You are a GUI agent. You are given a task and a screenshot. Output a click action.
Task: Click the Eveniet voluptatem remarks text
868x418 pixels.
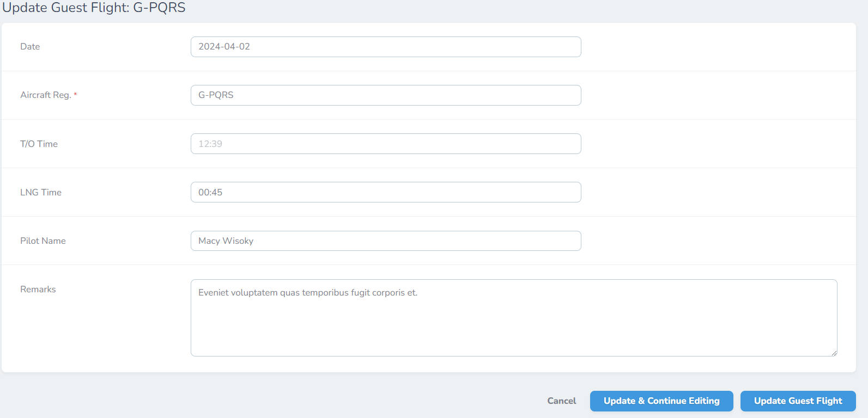[x=308, y=293]
